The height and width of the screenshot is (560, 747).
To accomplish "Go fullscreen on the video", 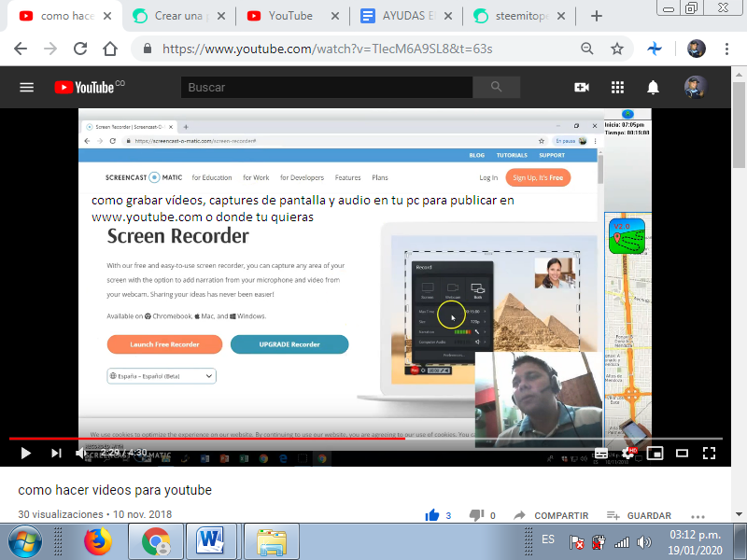I will pyautogui.click(x=710, y=453).
